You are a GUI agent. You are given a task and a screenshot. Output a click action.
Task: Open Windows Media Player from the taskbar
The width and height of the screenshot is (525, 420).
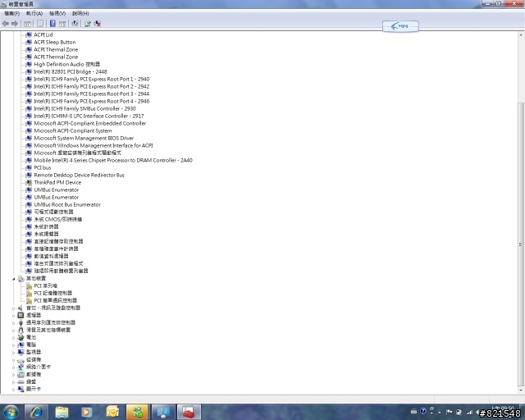click(x=86, y=412)
